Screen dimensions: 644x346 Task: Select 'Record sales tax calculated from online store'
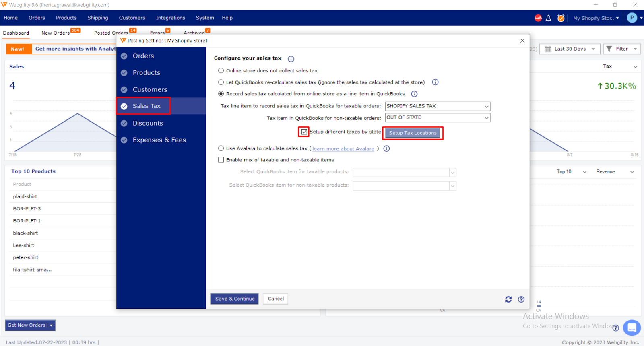point(221,94)
